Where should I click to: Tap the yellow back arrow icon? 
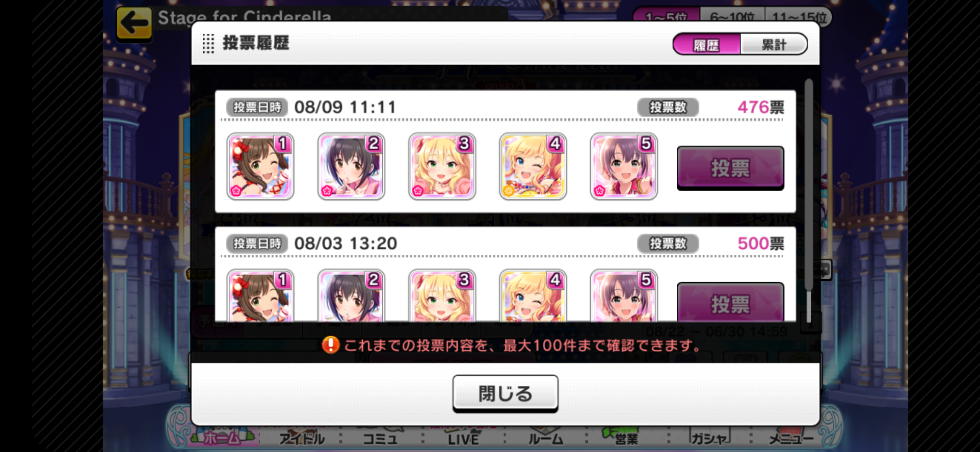tap(134, 23)
